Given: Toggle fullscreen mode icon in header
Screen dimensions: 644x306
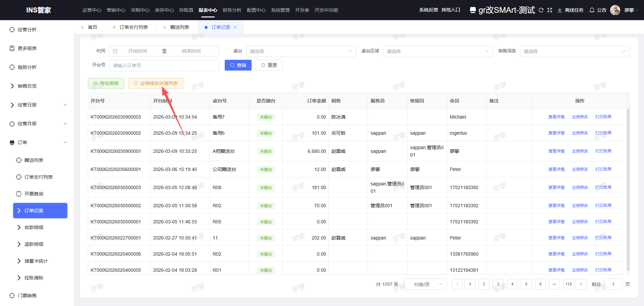Looking at the screenshot, I should 550,10.
